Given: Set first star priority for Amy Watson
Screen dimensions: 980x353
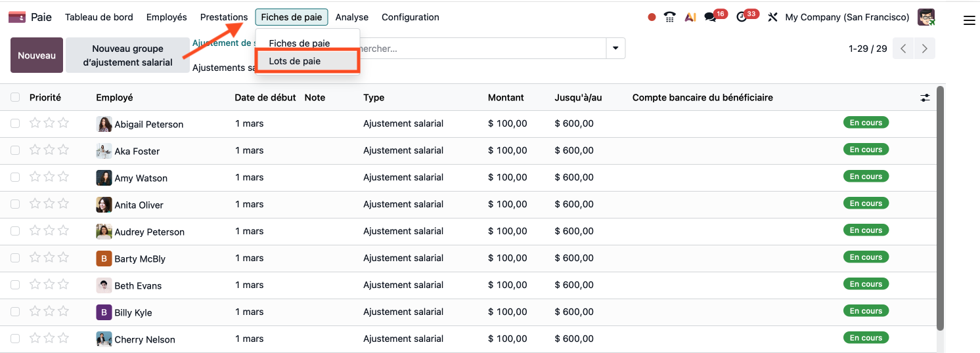Looking at the screenshot, I should [35, 177].
